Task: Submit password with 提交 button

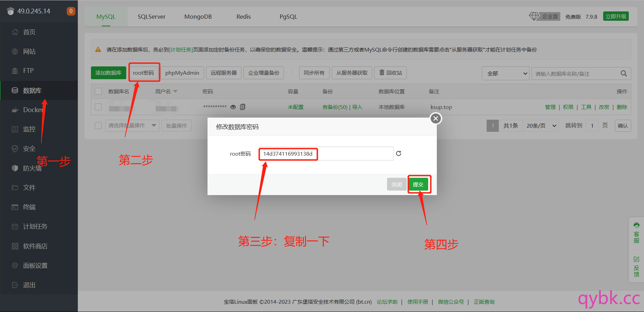Action: point(418,184)
